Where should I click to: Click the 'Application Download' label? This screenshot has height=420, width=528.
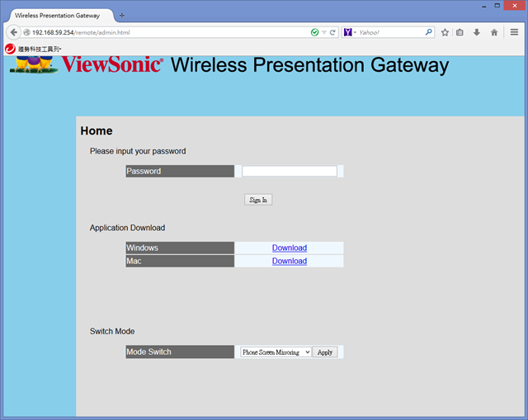pyautogui.click(x=127, y=228)
